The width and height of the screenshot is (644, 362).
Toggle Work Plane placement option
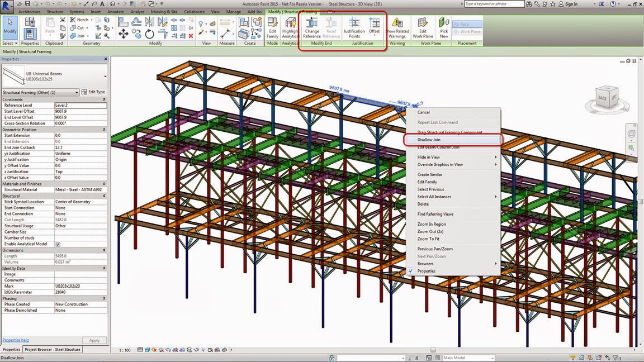tap(467, 32)
